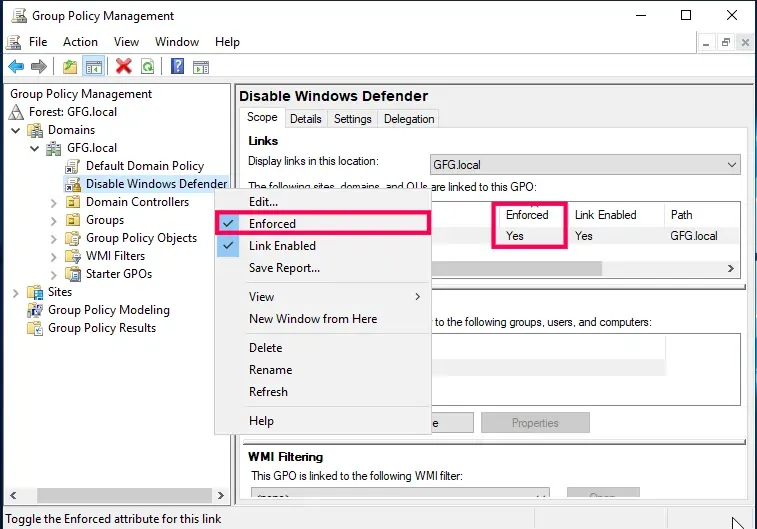Click the Domain Controllers OU icon

coord(73,202)
